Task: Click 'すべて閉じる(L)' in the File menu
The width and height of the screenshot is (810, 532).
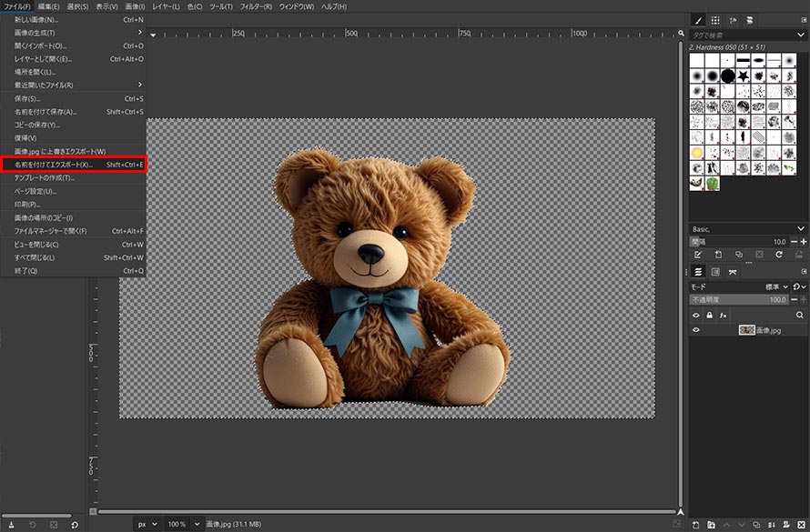Action: click(35, 257)
